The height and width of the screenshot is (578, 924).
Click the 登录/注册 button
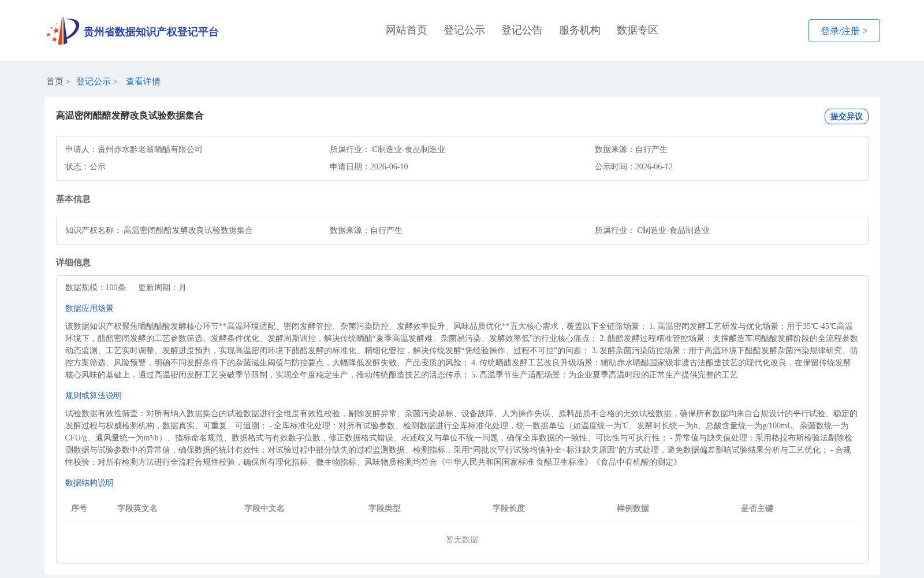coord(844,31)
